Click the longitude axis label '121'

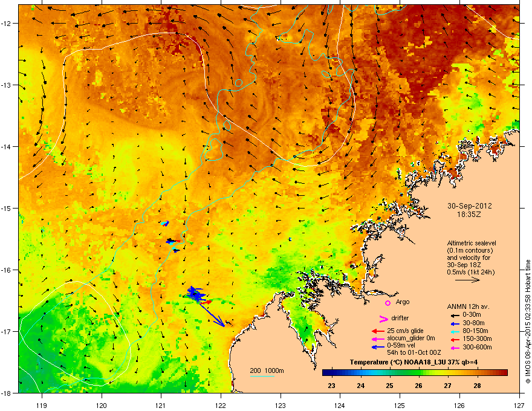coord(161,405)
